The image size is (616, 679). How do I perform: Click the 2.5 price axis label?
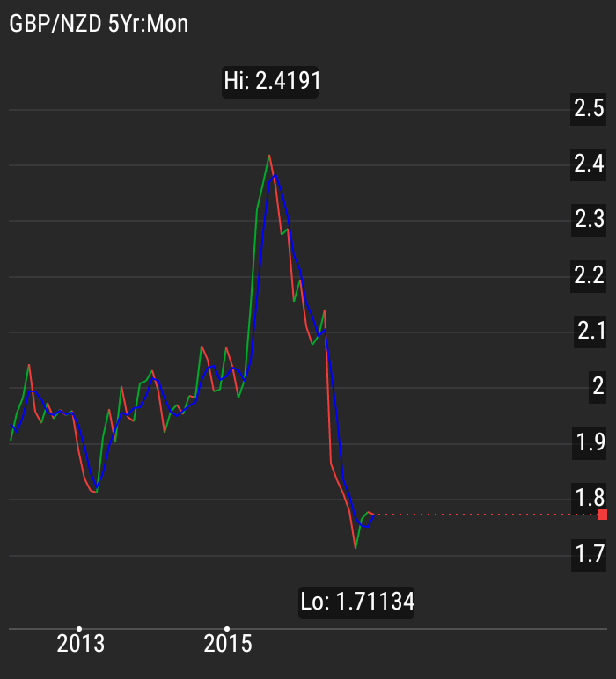pyautogui.click(x=588, y=108)
